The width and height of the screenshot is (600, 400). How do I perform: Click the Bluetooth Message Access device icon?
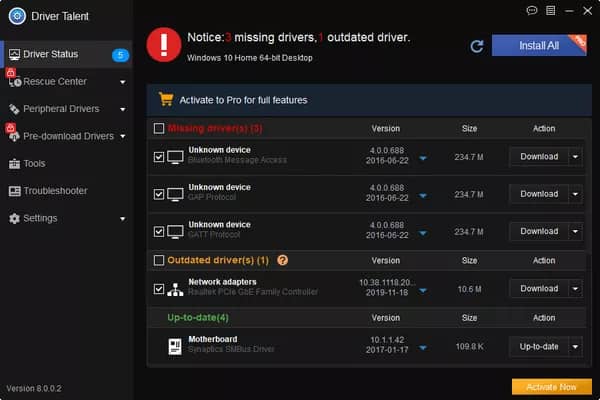175,157
